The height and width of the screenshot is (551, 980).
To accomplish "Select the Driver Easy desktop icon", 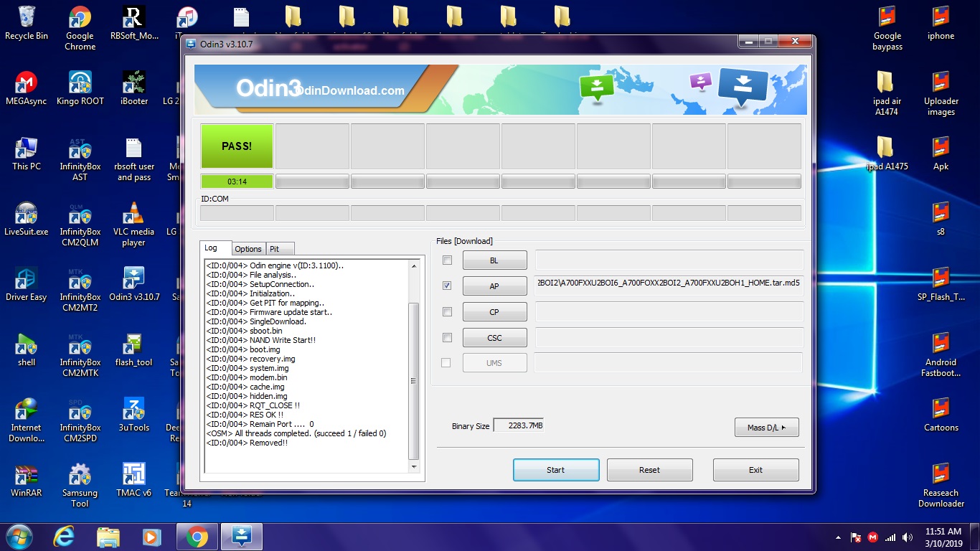I will (x=27, y=284).
